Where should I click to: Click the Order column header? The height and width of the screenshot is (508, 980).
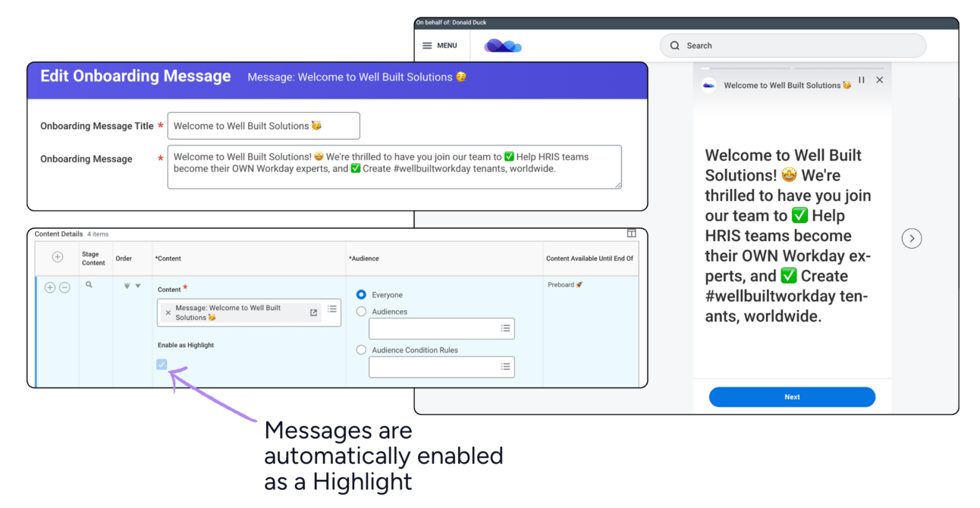click(x=124, y=259)
